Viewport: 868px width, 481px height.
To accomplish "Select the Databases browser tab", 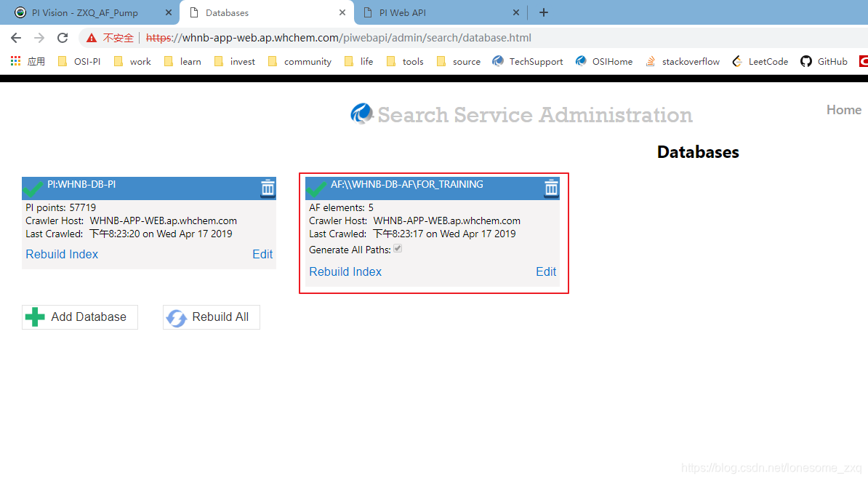I will (x=266, y=12).
